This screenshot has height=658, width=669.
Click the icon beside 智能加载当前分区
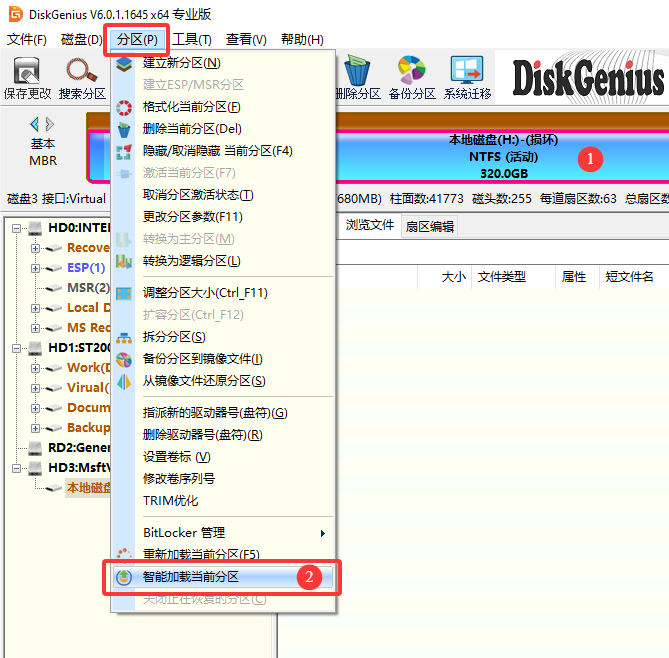pos(124,577)
